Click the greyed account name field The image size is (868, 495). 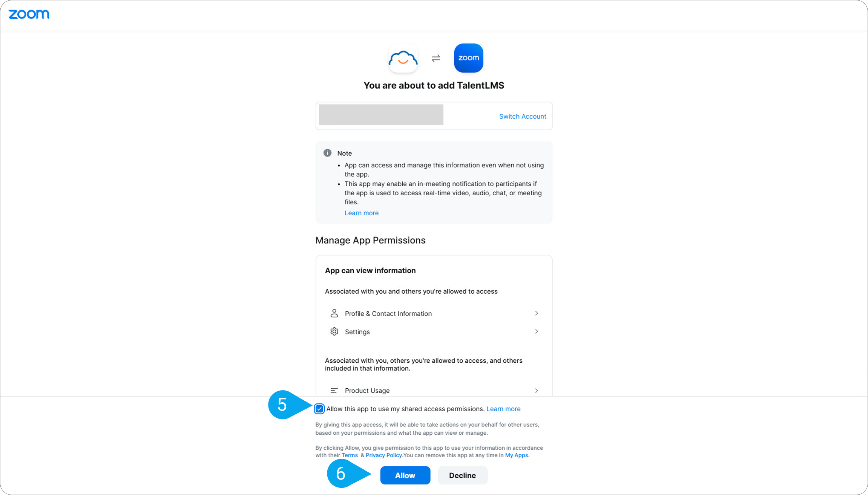(381, 115)
